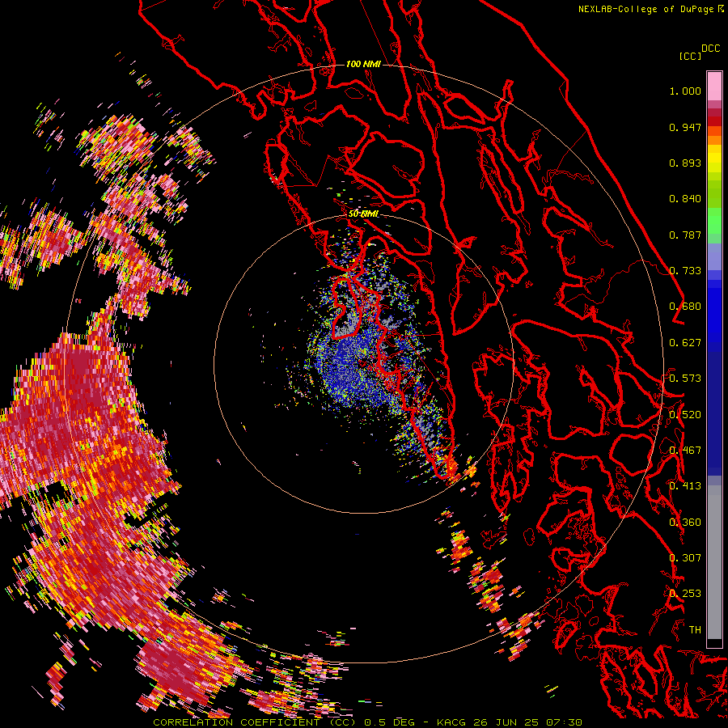Click the 0.360 scale value
The image size is (728, 728).
(685, 523)
